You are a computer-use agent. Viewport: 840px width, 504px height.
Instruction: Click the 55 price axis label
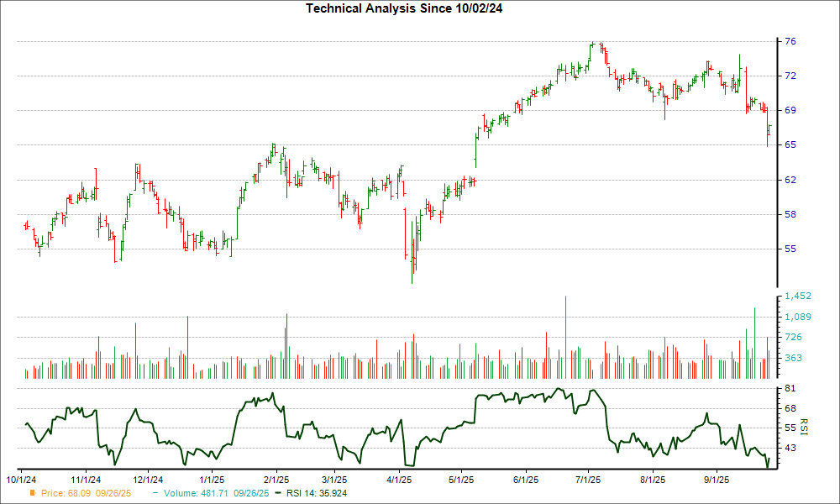point(790,249)
